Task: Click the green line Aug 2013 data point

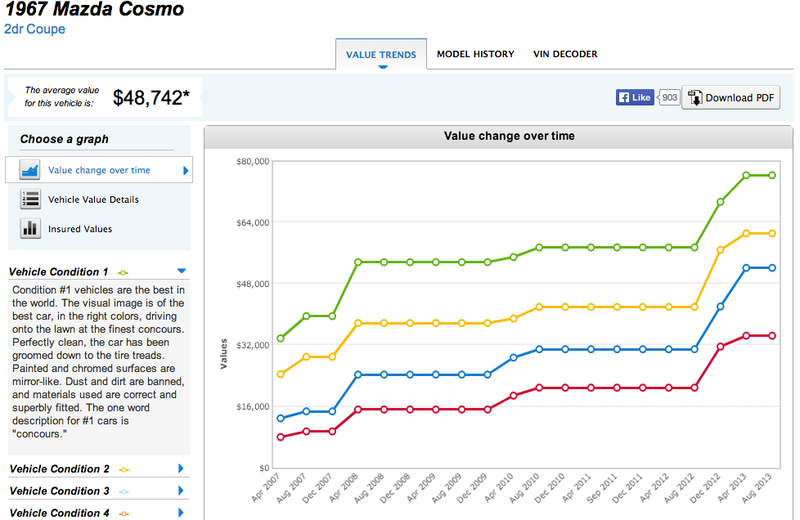Action: [x=772, y=175]
